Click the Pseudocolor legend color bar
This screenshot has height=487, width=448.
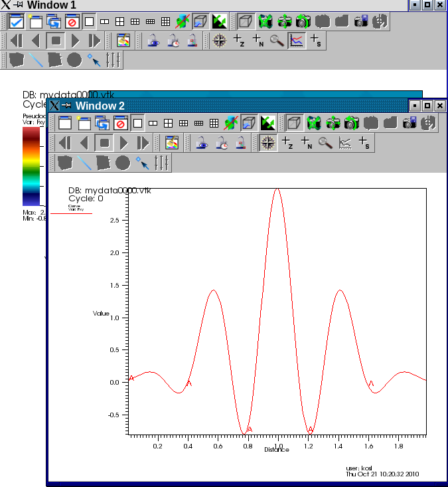pyautogui.click(x=31, y=166)
